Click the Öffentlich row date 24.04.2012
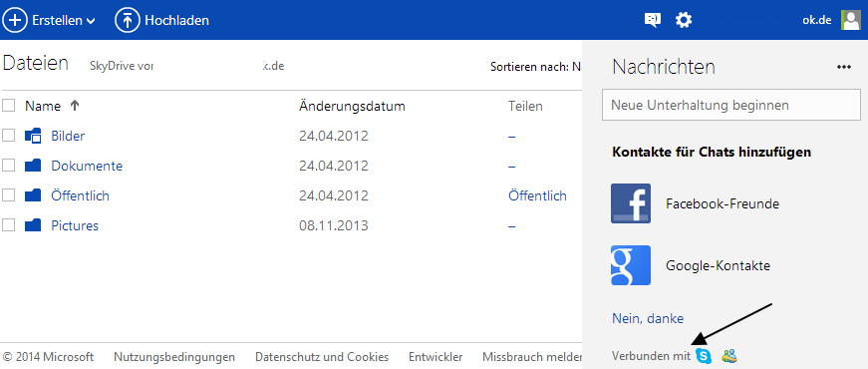Image resolution: width=868 pixels, height=369 pixels. tap(334, 195)
